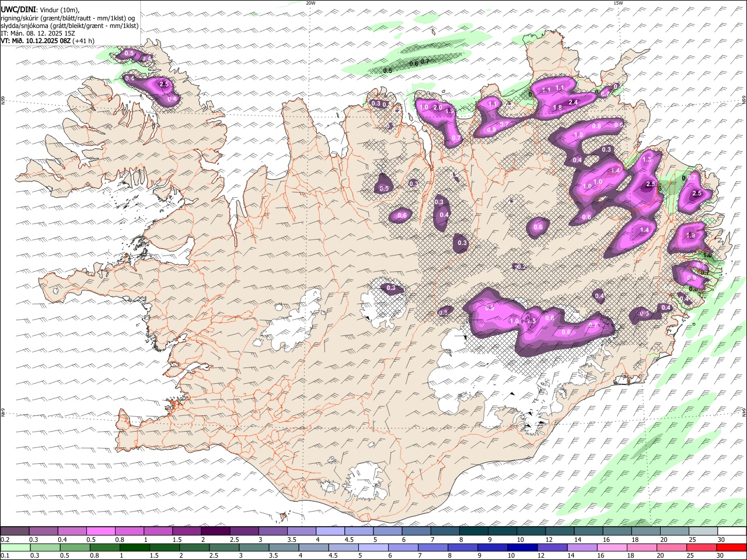Click the initial time line 'IT: Mán. 08. 12. 2025 15Z'
Viewport: 747px width, 560px height.
click(x=37, y=33)
